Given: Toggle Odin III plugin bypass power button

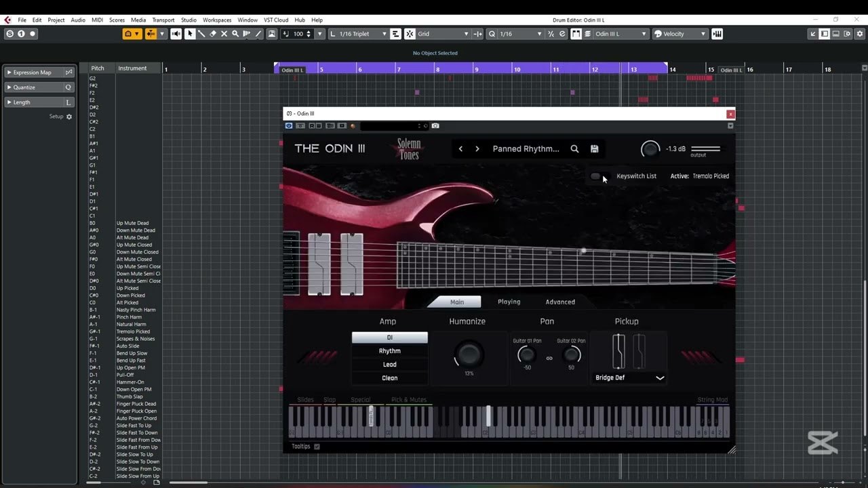Looking at the screenshot, I should tap(289, 125).
